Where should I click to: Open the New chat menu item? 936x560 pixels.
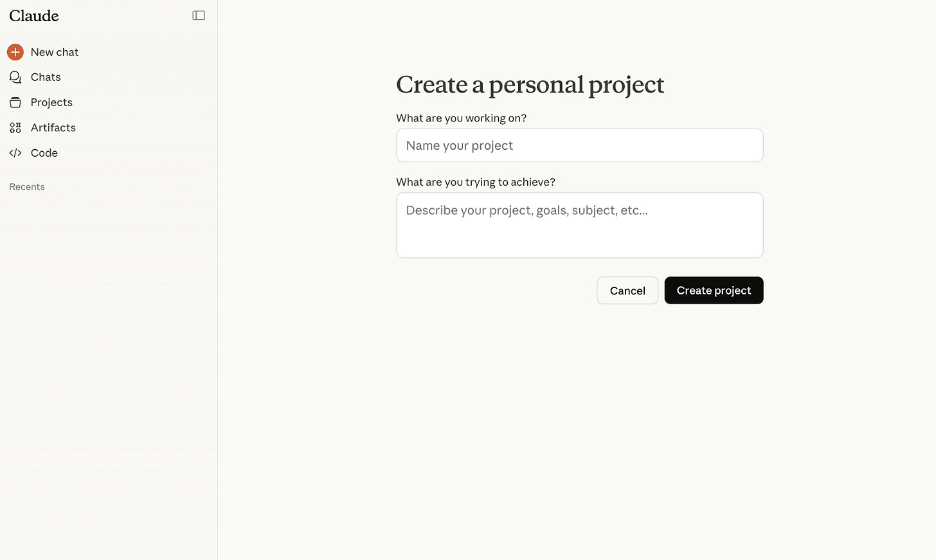pos(55,52)
